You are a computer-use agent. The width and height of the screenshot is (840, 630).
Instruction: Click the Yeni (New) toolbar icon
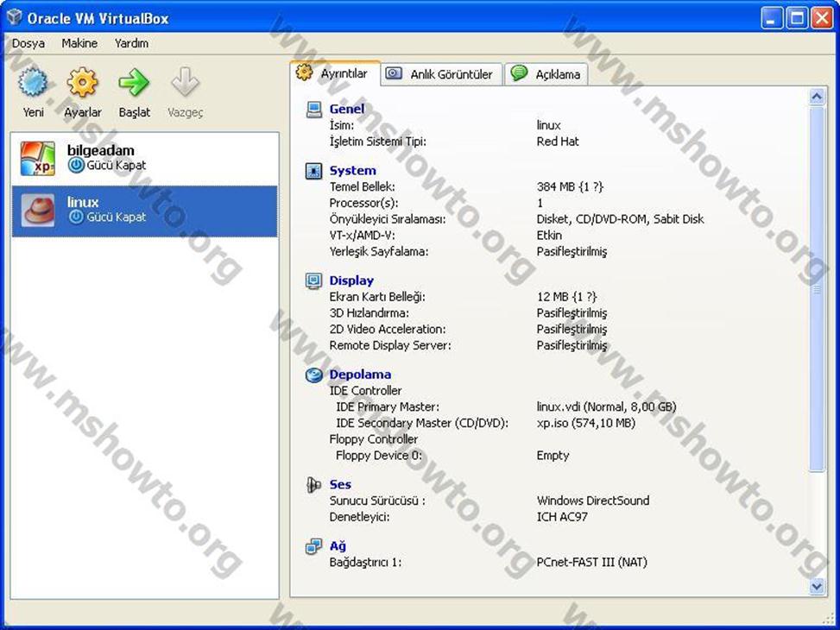pos(33,83)
